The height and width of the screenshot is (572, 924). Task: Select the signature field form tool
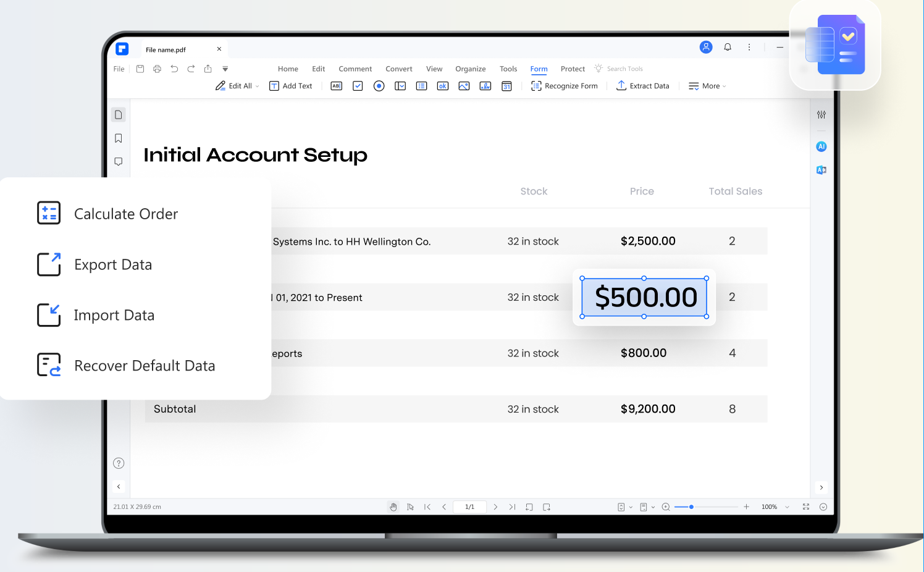click(x=485, y=86)
